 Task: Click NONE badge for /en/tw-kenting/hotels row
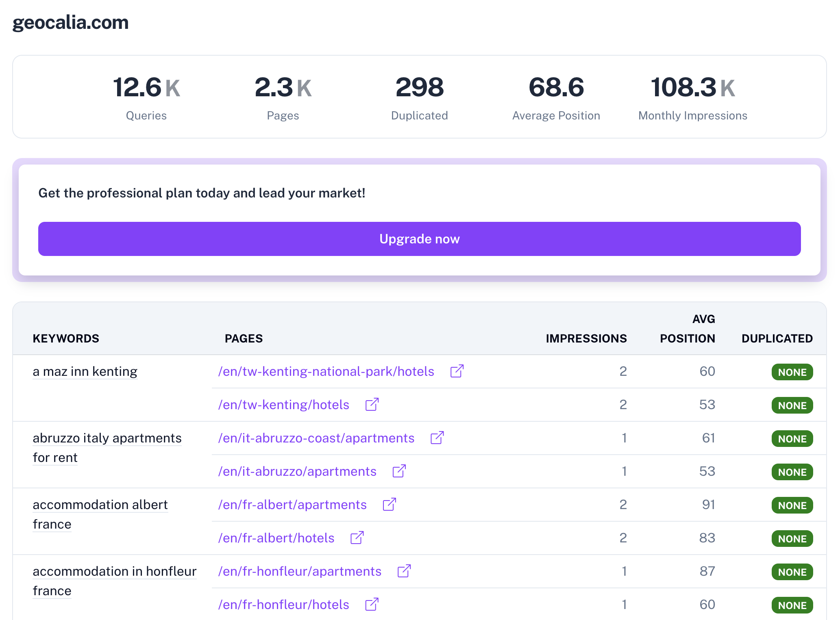(792, 405)
